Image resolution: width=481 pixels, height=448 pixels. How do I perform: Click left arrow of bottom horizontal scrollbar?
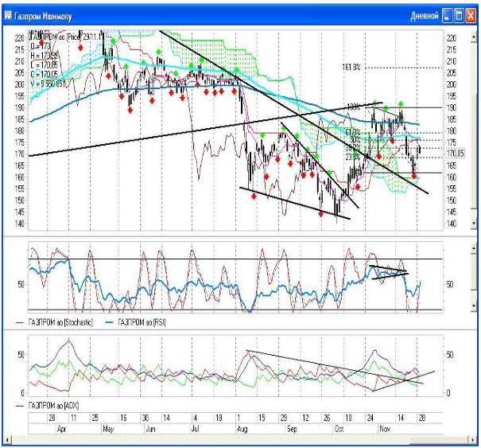pos(8,440)
